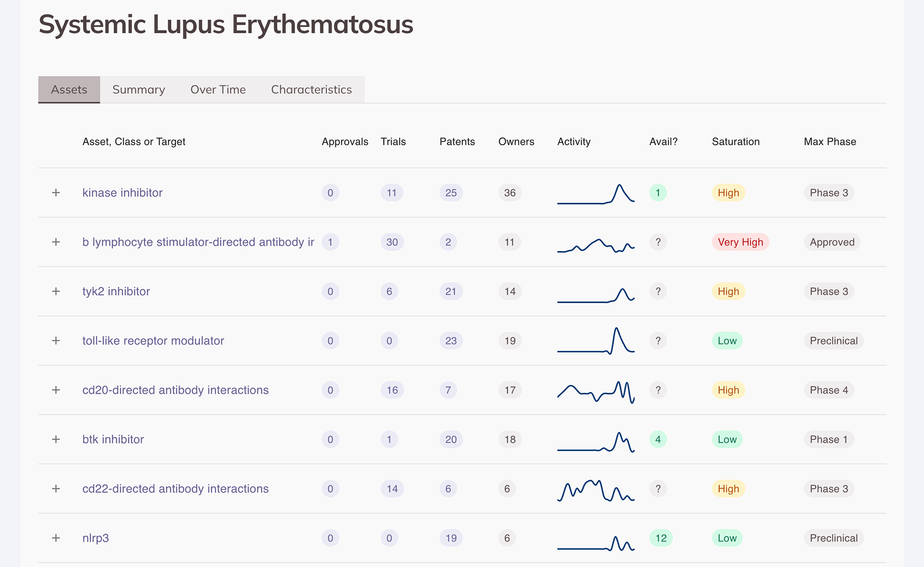Click the toll-like receptor modulator activity sparkline

(596, 341)
